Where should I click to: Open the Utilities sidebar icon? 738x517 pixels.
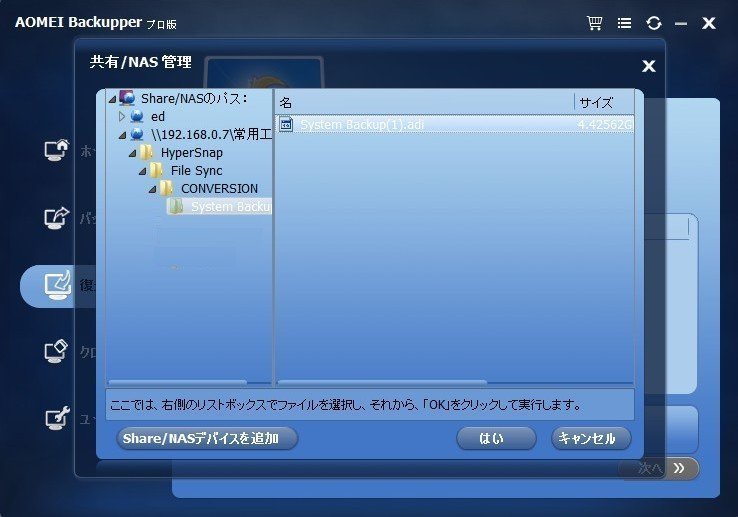pos(57,418)
